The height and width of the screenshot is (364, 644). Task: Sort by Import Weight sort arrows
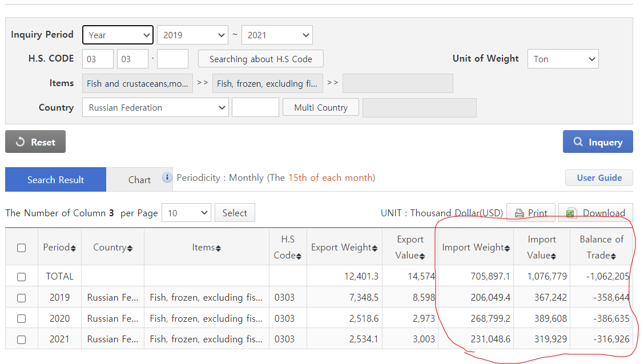[x=507, y=248]
